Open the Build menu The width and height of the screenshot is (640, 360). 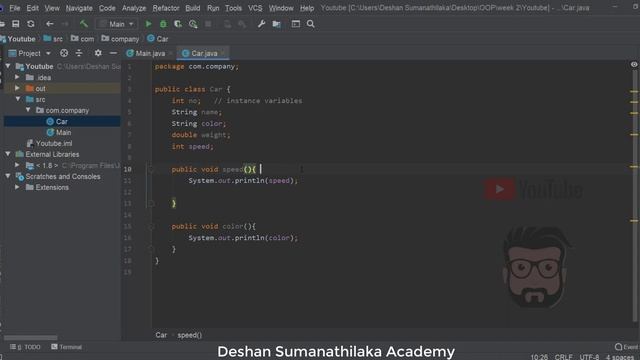[x=193, y=8]
